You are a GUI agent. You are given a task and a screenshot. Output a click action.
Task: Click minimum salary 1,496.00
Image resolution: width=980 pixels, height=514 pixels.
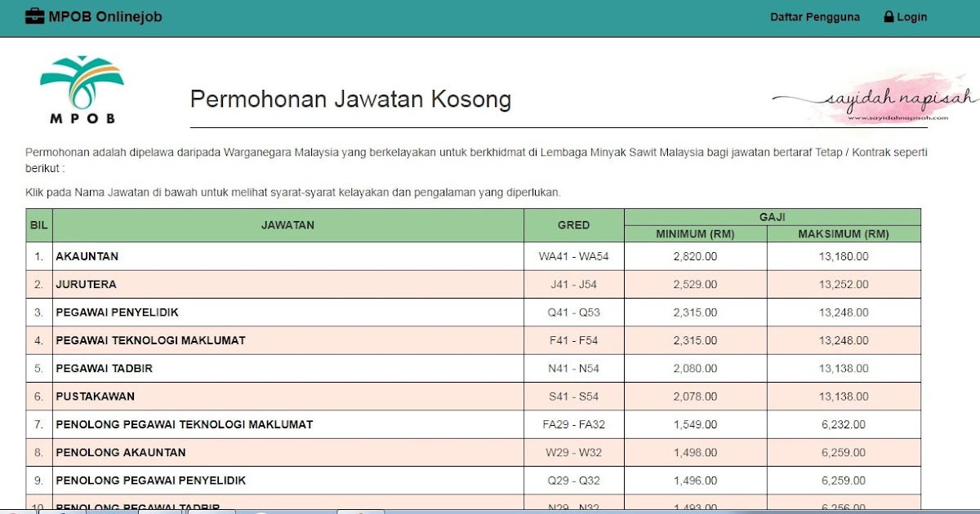pos(696,481)
